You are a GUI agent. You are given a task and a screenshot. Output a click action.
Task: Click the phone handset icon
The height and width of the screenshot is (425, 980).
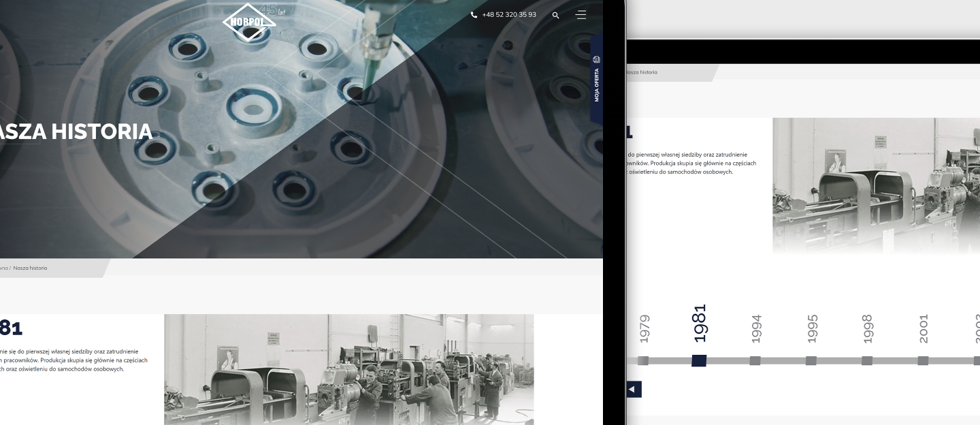[x=474, y=15]
